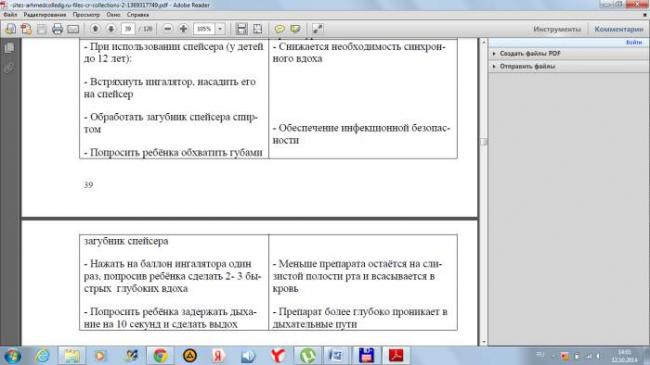Image resolution: width=650 pixels, height=365 pixels.
Task: Click the open file toolbar icon
Action: (10, 29)
